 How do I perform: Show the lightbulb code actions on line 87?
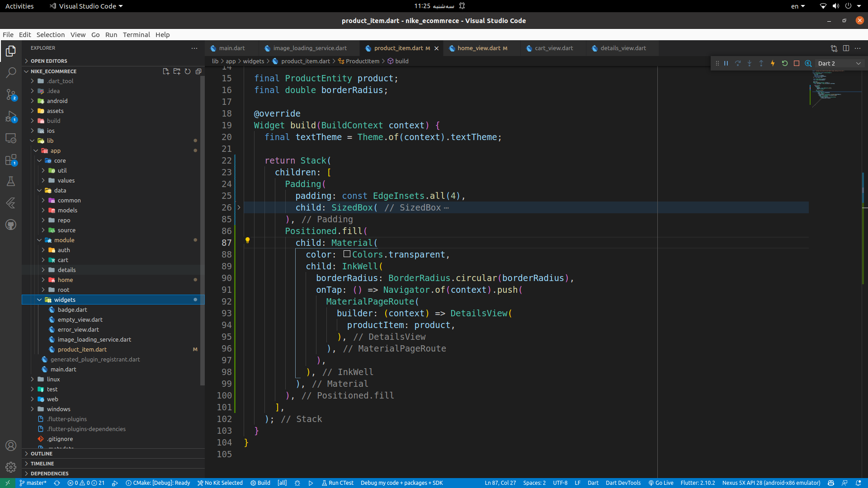[247, 240]
